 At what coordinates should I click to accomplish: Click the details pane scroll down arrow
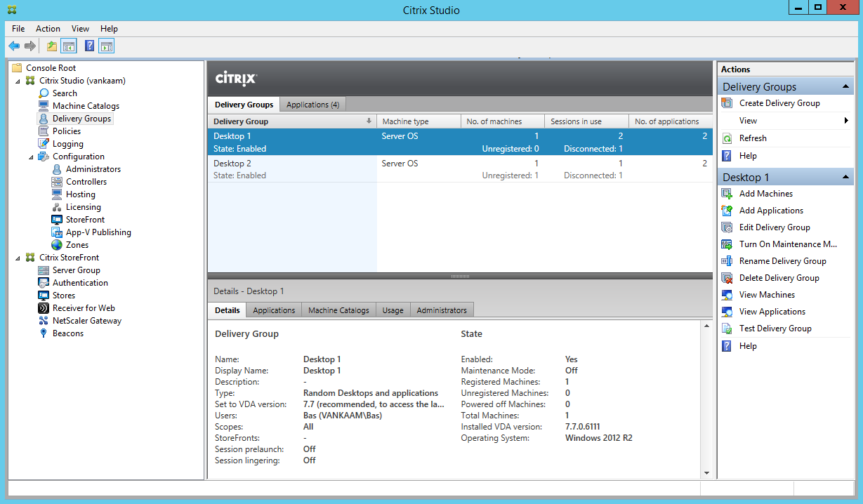pos(707,473)
